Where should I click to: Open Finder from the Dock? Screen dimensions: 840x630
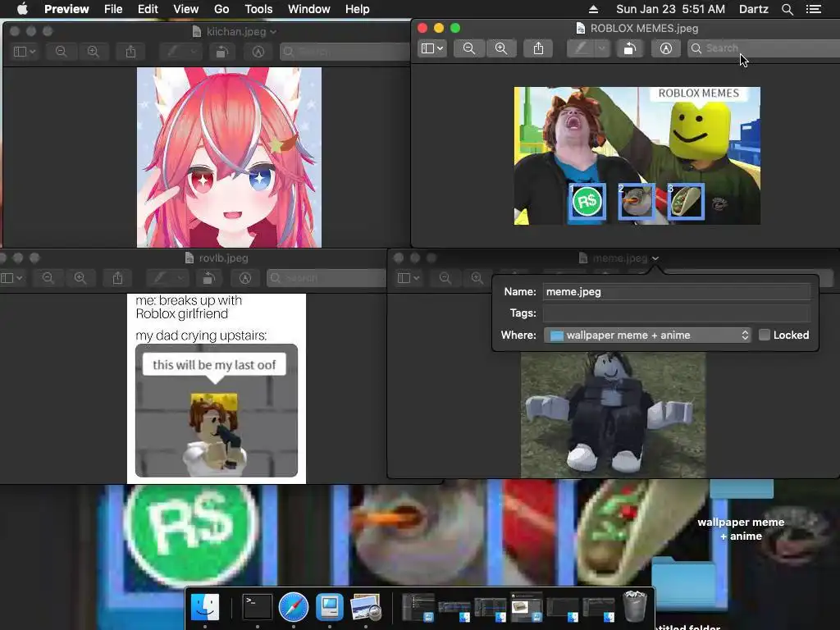[x=205, y=607]
